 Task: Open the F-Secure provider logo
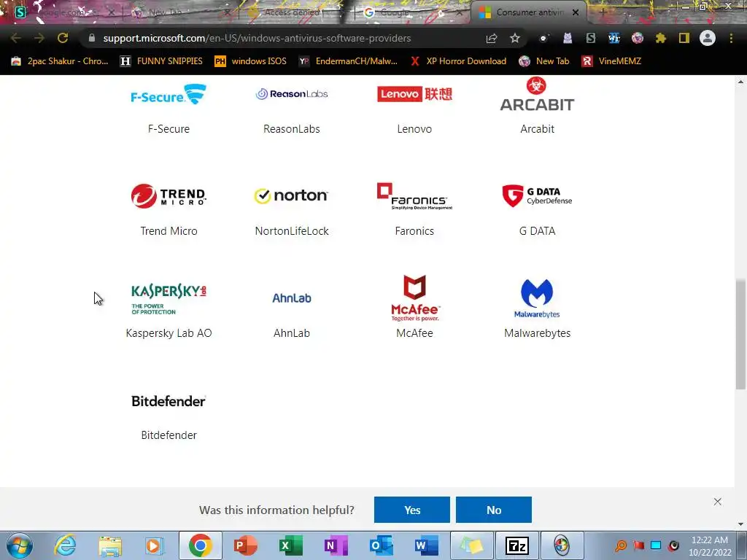click(169, 94)
